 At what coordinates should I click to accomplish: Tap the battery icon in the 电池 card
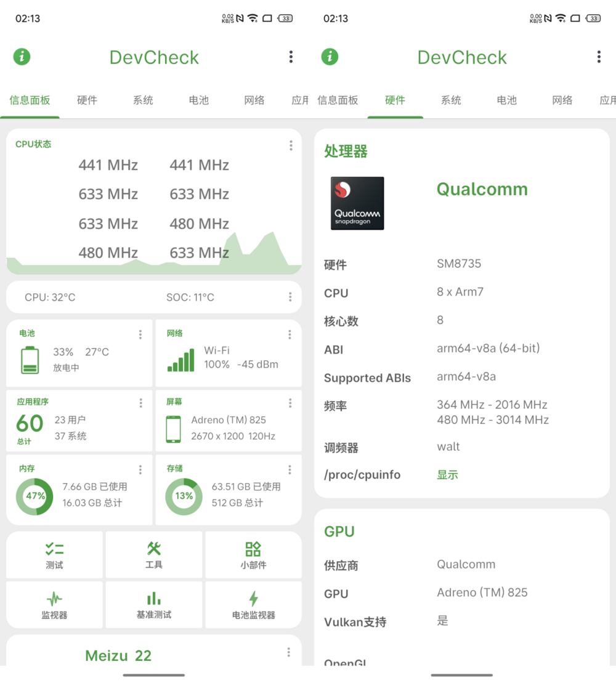[30, 360]
